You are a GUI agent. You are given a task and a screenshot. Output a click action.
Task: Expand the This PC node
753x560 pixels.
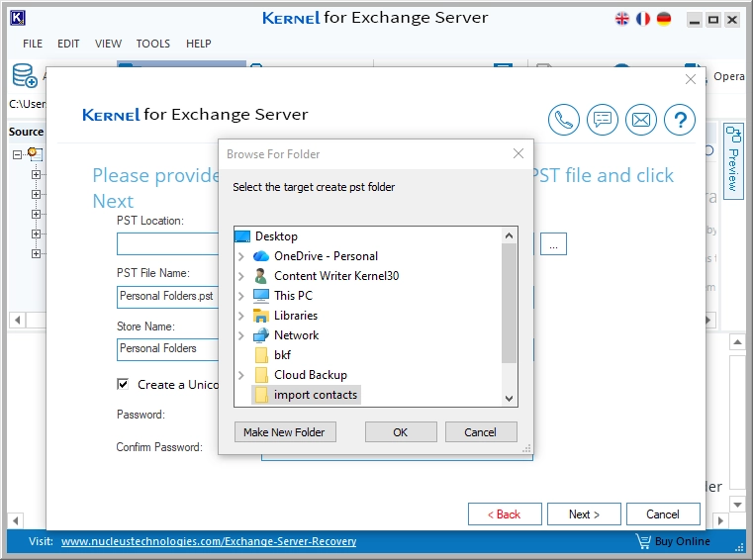pos(241,296)
